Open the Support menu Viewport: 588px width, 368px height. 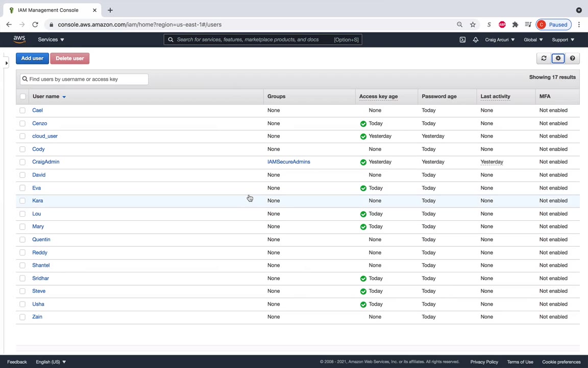coord(562,40)
